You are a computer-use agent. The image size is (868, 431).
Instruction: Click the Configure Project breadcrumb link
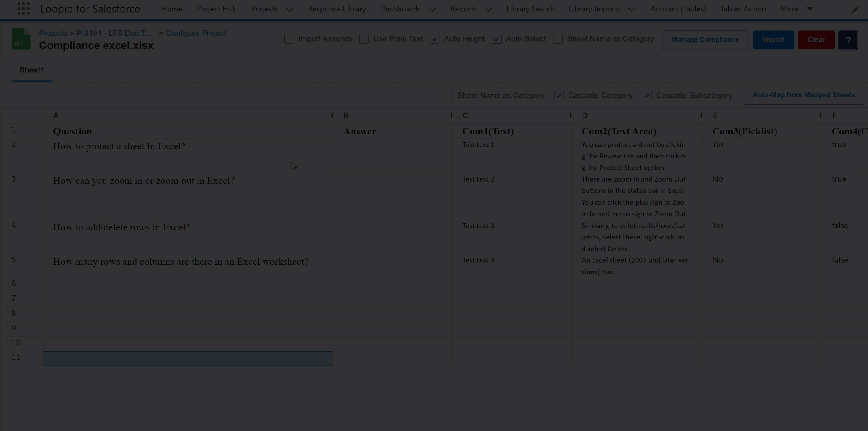(196, 33)
